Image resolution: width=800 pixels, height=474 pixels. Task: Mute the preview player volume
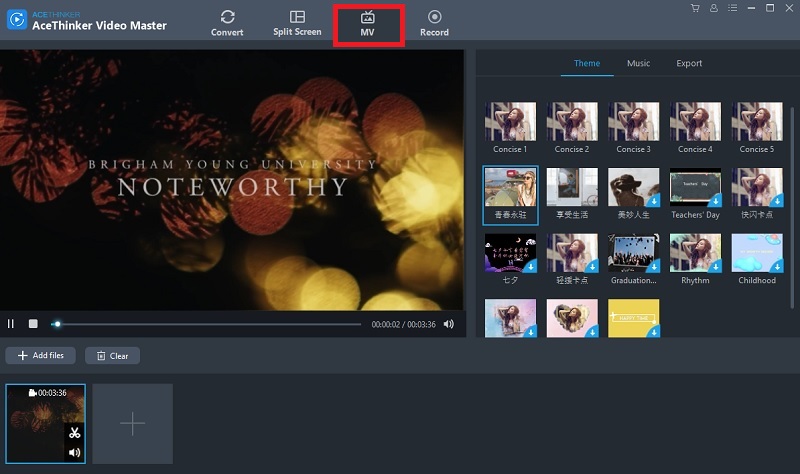click(x=449, y=324)
